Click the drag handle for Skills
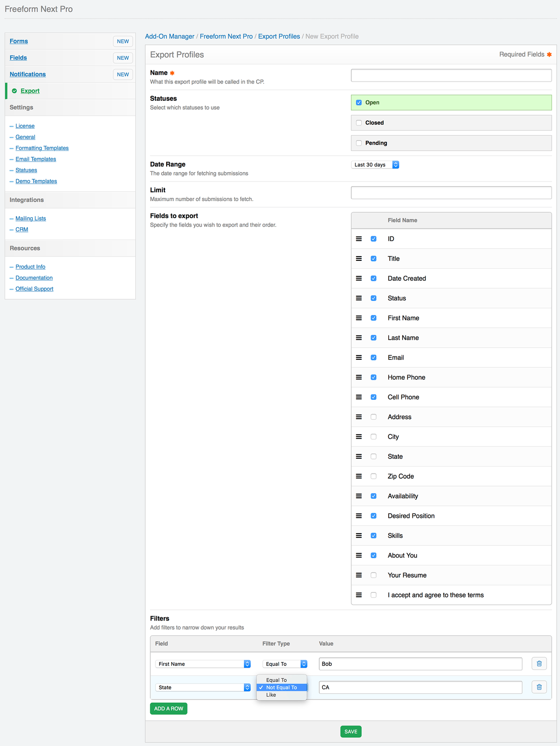560x746 pixels. pyautogui.click(x=359, y=536)
